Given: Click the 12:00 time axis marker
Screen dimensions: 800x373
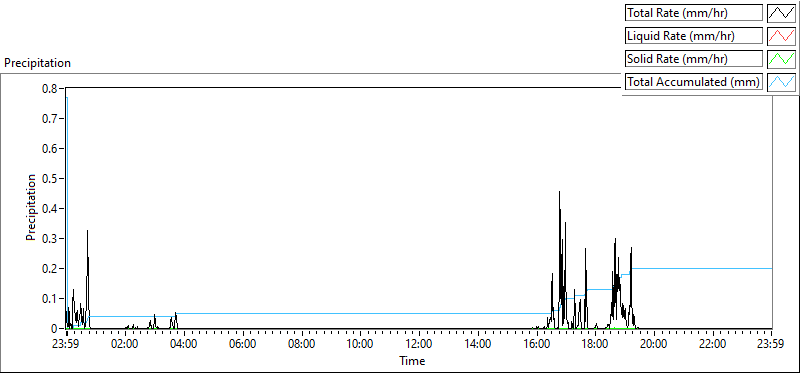Looking at the screenshot, I should point(419,343).
